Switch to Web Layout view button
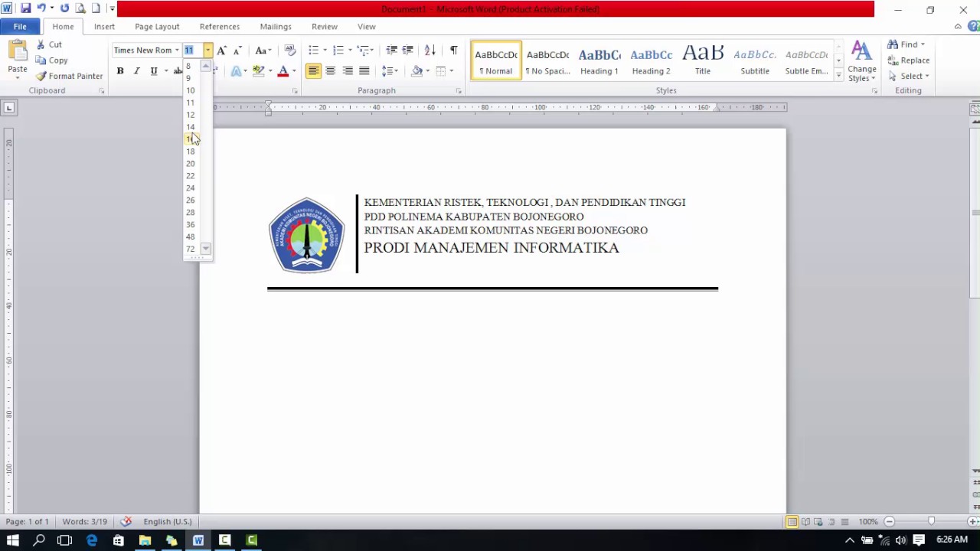The image size is (980, 551). point(818,522)
